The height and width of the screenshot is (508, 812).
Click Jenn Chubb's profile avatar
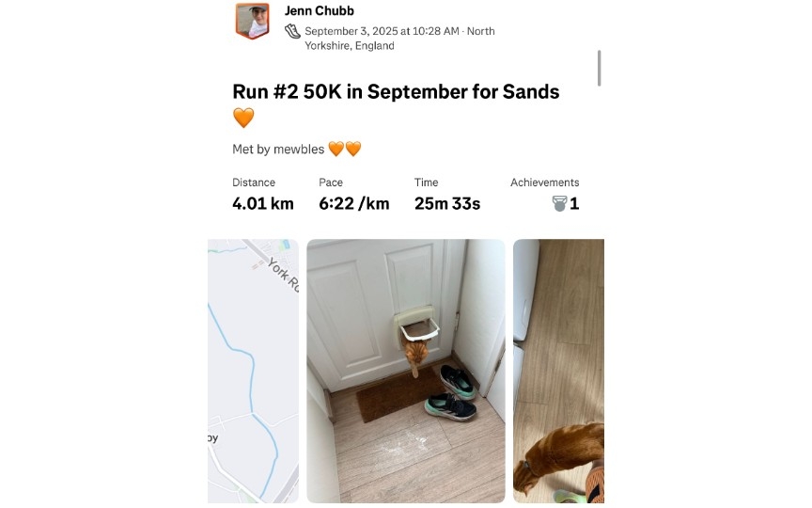pyautogui.click(x=252, y=22)
